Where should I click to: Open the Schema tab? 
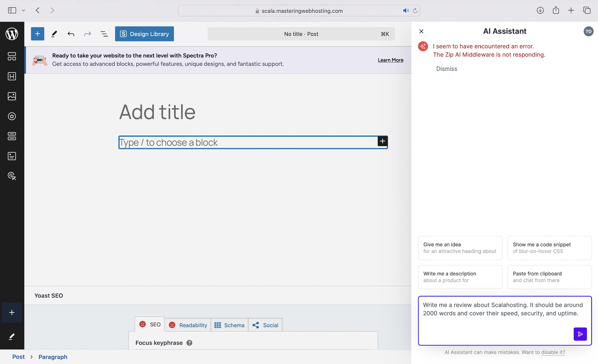[x=229, y=325]
